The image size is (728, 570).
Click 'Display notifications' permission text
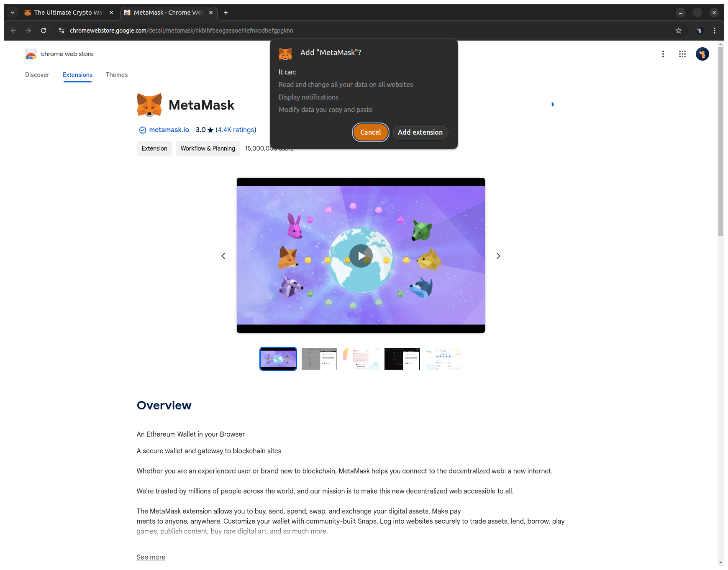click(x=309, y=97)
